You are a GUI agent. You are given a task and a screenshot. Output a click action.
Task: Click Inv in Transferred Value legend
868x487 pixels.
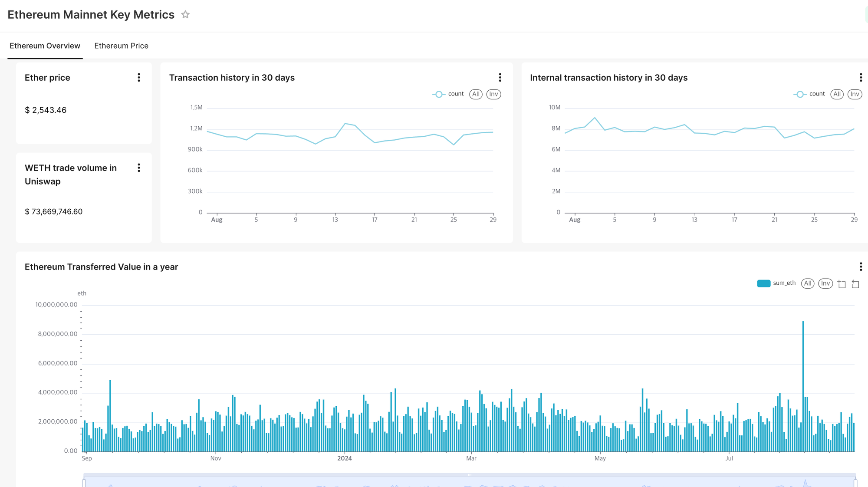pyautogui.click(x=825, y=283)
